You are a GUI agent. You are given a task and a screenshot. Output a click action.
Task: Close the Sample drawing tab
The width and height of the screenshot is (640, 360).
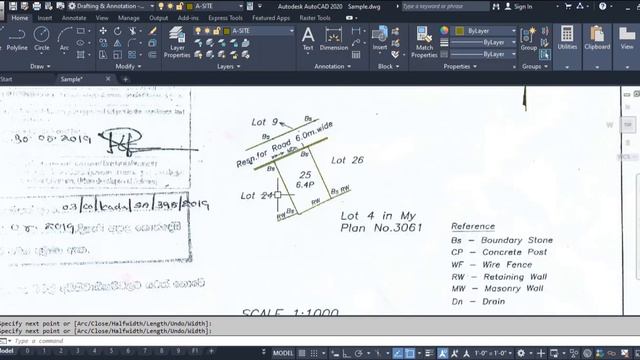coord(108,79)
